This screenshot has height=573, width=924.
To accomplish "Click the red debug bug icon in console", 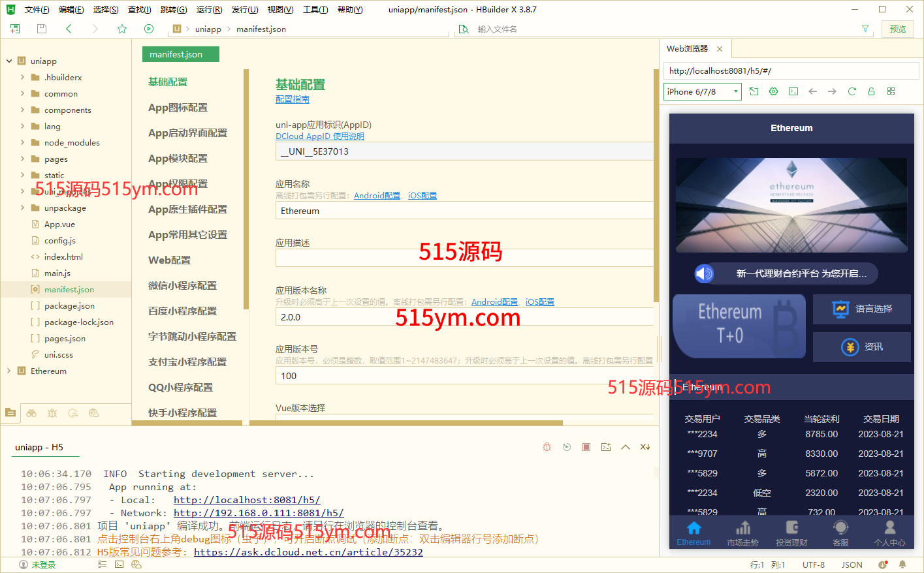I will coord(547,447).
